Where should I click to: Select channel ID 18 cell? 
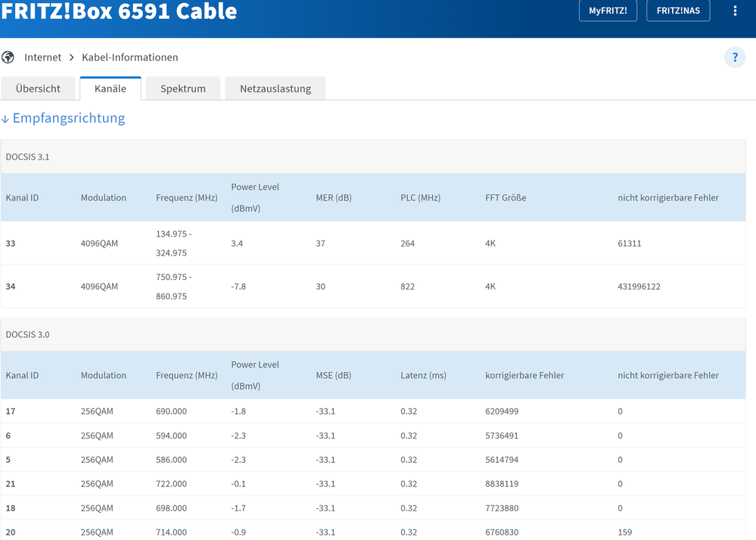pyautogui.click(x=11, y=508)
